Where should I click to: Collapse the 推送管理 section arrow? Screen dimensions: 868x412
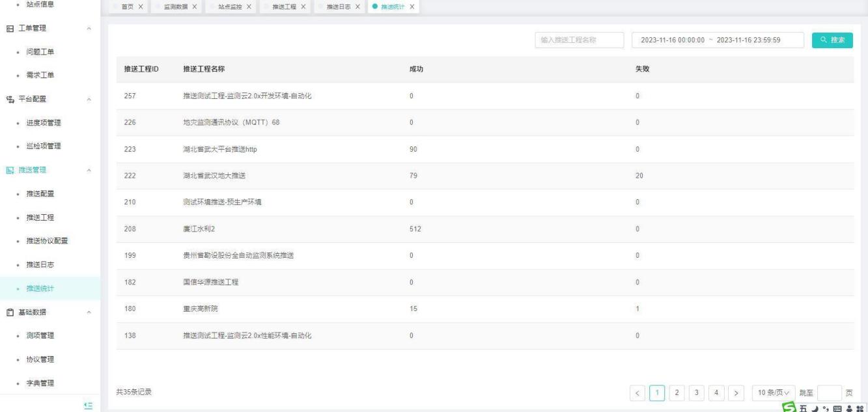pyautogui.click(x=89, y=170)
